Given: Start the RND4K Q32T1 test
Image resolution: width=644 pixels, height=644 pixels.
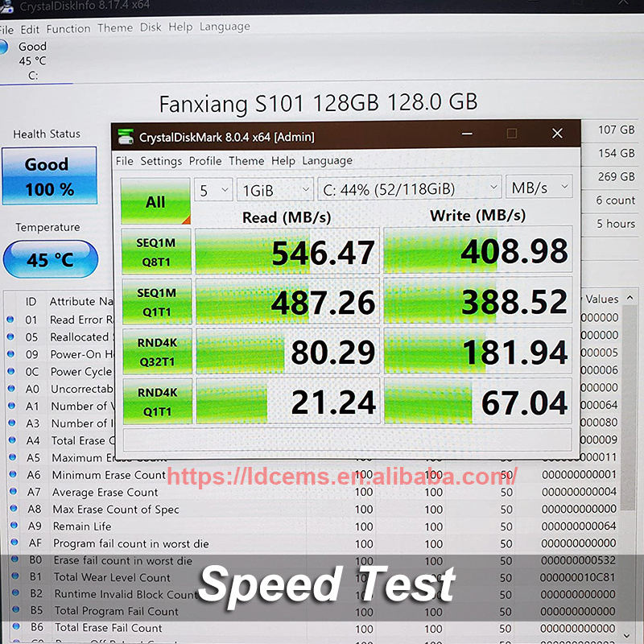Looking at the screenshot, I should click(x=157, y=352).
